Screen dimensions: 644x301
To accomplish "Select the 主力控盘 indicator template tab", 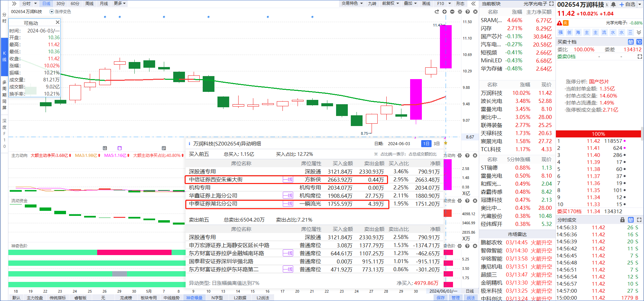I will click(35, 298).
